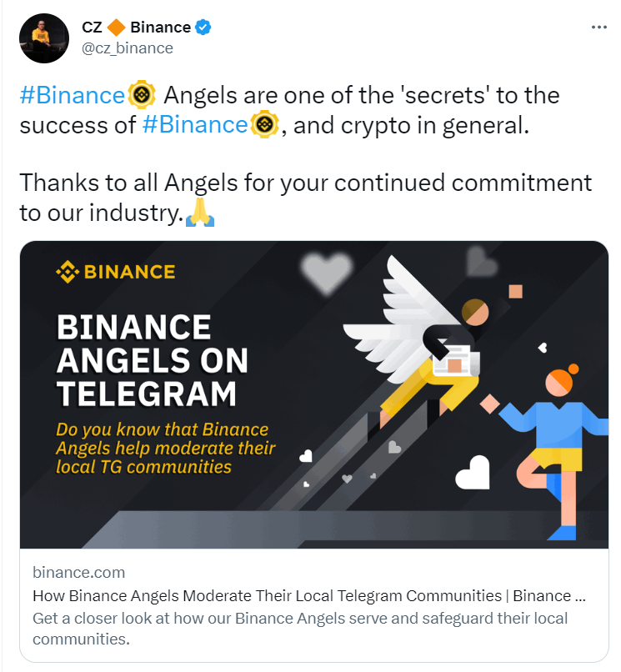Image resolution: width=621 pixels, height=672 pixels.
Task: Click the Binance logo in card image
Action: coord(115,272)
